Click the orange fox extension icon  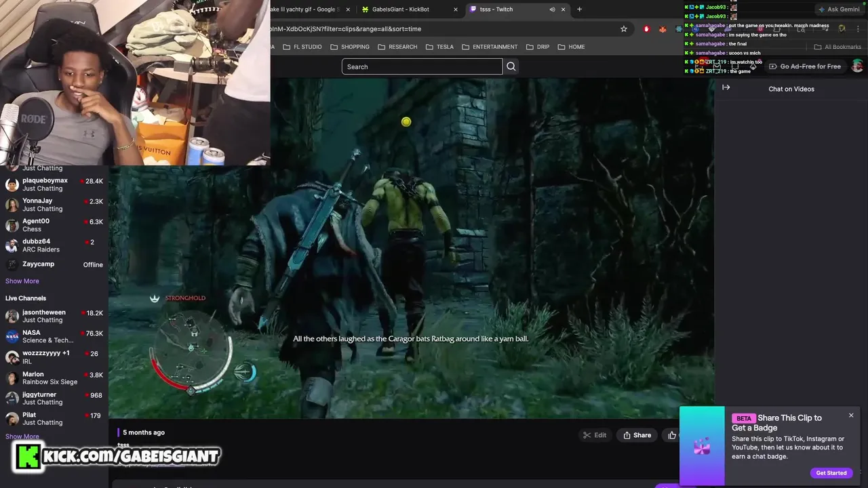click(663, 29)
